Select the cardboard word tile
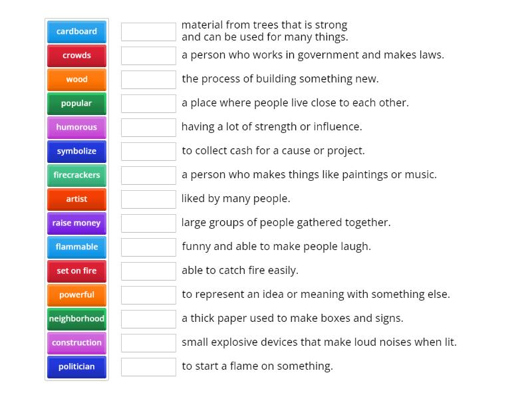The width and height of the screenshot is (532, 399). (x=76, y=31)
